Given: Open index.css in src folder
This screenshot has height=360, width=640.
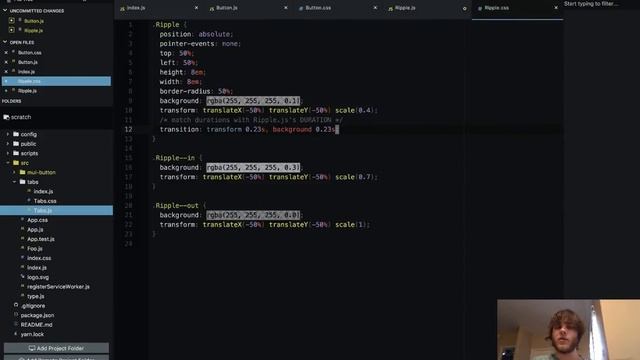Looking at the screenshot, I should pos(39,258).
